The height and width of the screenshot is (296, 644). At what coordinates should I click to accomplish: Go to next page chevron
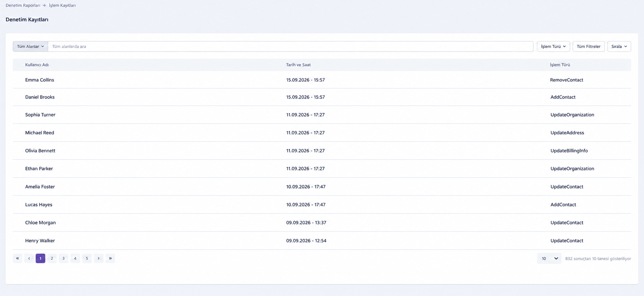coord(98,258)
